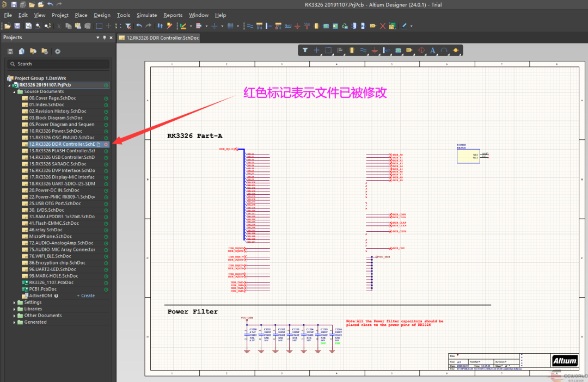Collapse the Source Documents folder
Image resolution: width=588 pixels, height=382 pixels.
(15, 91)
